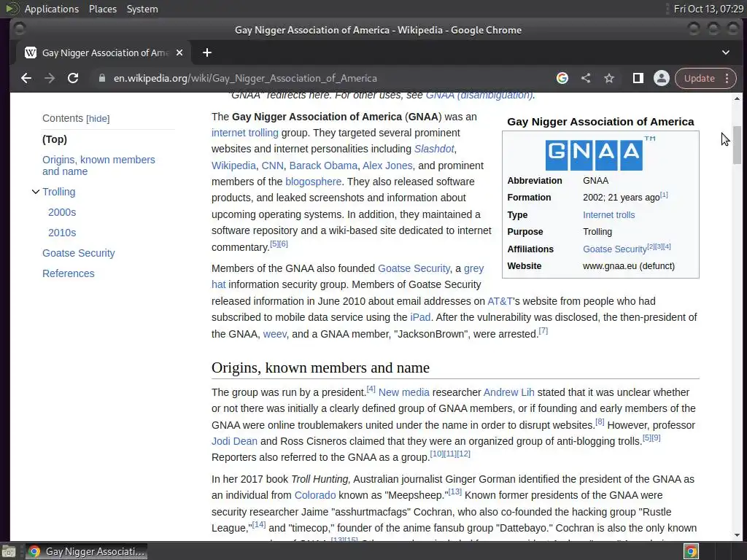Go to Origins, known members and name section
747x560 pixels.
point(98,166)
